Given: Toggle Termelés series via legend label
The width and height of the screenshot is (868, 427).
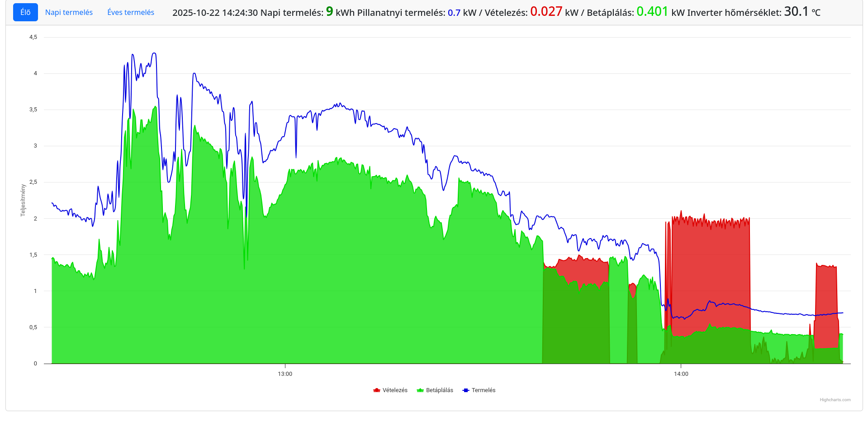Looking at the screenshot, I should click(484, 390).
